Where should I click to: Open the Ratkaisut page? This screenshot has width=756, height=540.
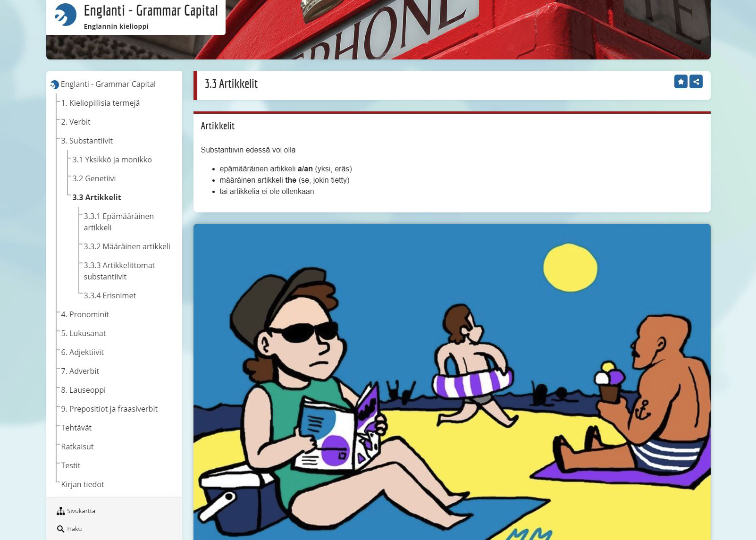point(77,447)
